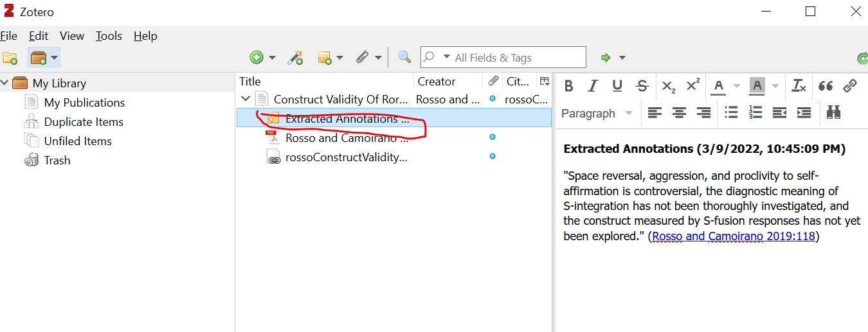
Task: Click the column picker icon
Action: [x=545, y=81]
